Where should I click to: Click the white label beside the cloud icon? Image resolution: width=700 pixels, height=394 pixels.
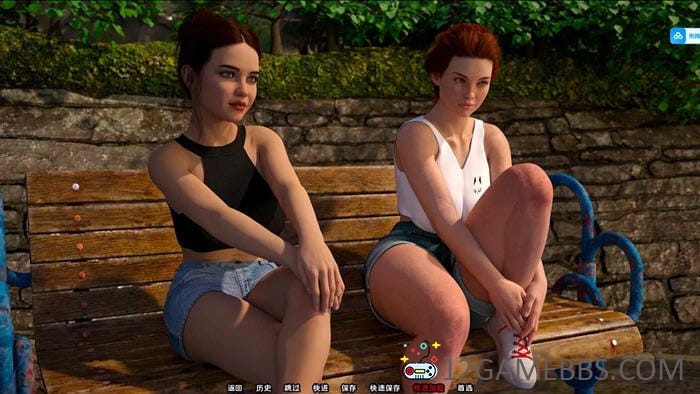[x=694, y=36]
